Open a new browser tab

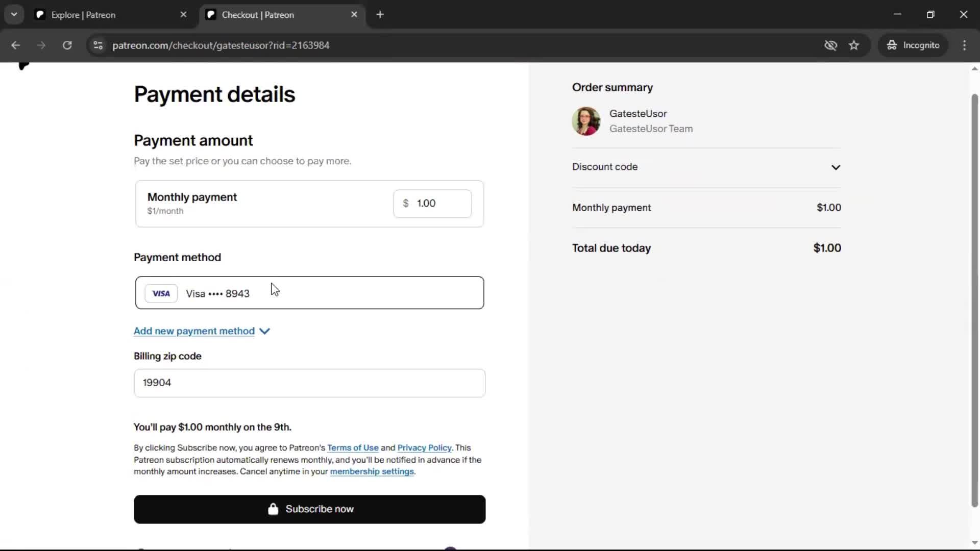click(x=380, y=15)
